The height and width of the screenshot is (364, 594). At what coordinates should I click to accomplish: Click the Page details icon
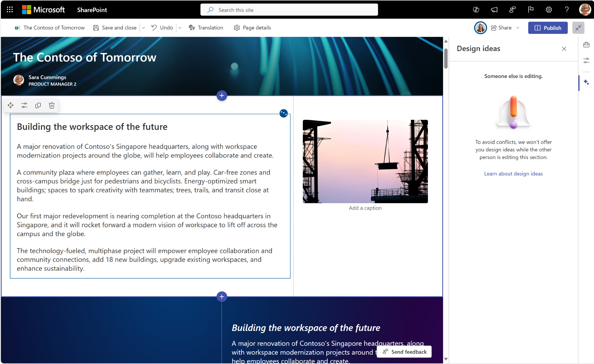coord(236,27)
